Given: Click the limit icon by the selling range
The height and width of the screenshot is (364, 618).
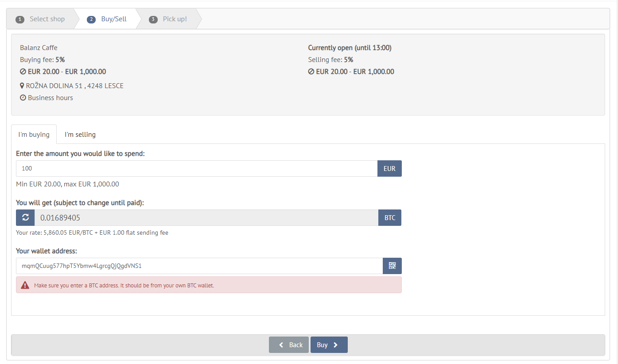Looking at the screenshot, I should (311, 71).
